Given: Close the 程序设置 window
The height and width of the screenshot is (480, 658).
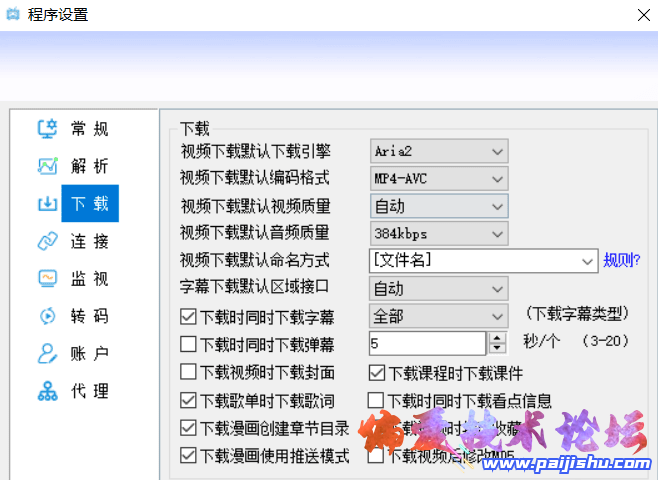Looking at the screenshot, I should [641, 15].
